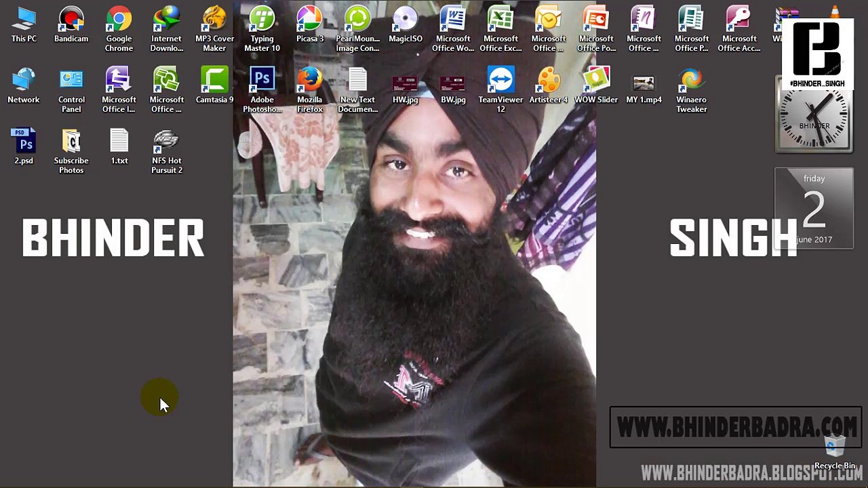Screen dimensions: 868x488
Task: Select 2.psd Photoshop file
Action: click(24, 147)
